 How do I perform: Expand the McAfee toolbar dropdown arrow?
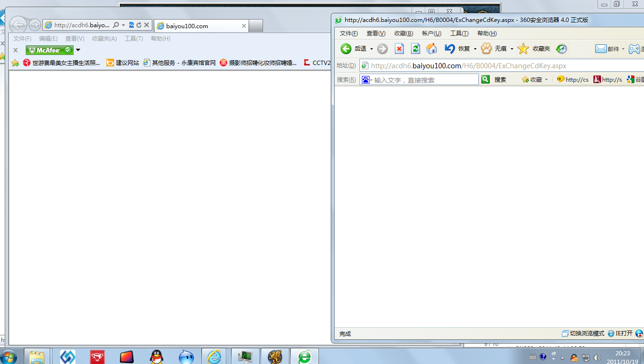click(78, 50)
